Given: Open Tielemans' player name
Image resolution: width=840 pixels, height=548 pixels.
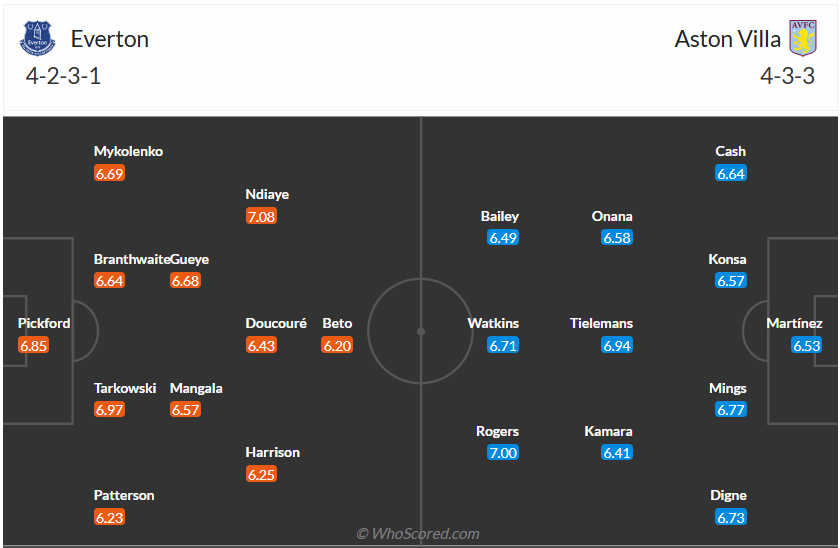Looking at the screenshot, I should (x=601, y=323).
